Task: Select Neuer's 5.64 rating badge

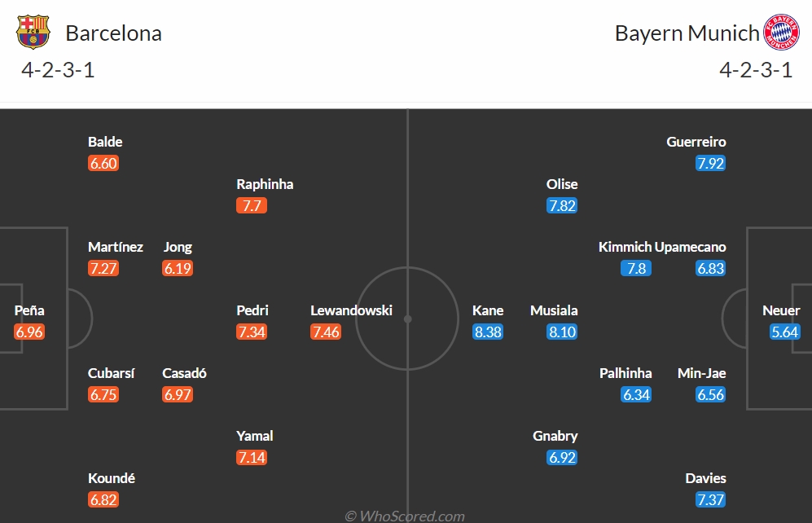Action: [785, 332]
